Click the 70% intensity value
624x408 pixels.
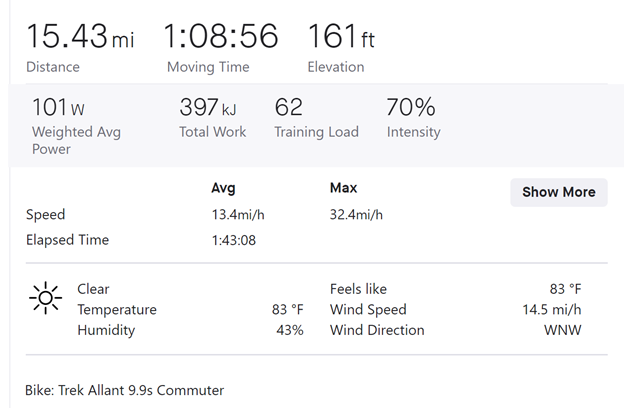click(410, 107)
